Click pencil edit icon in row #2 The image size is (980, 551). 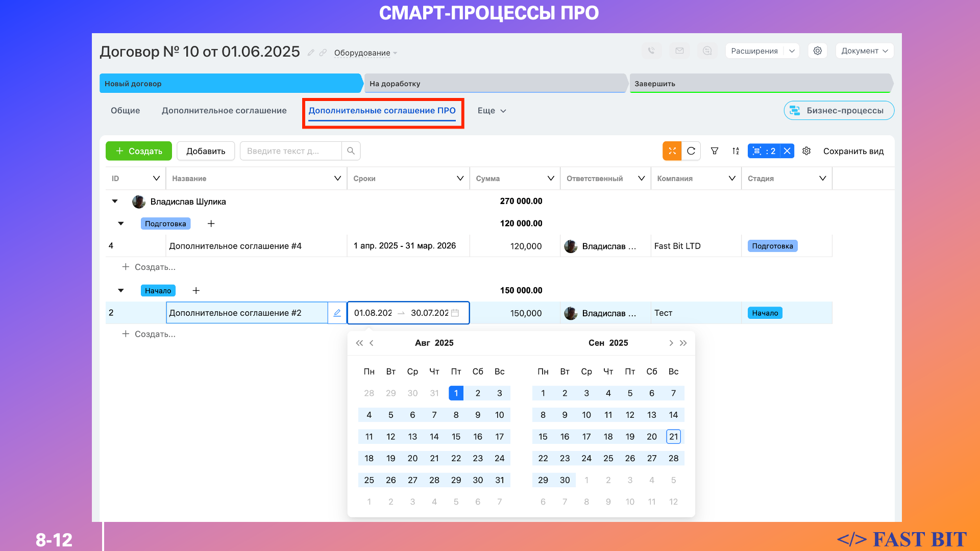click(337, 313)
